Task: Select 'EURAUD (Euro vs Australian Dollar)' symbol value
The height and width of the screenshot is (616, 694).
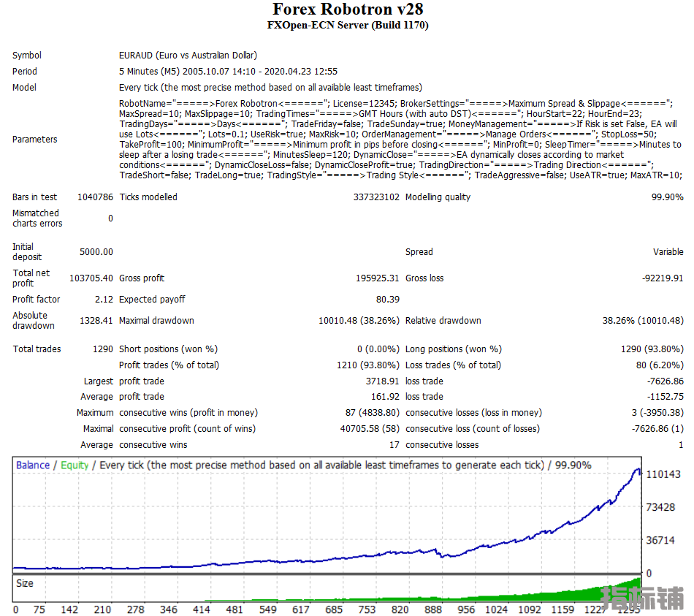Action: 188,56
